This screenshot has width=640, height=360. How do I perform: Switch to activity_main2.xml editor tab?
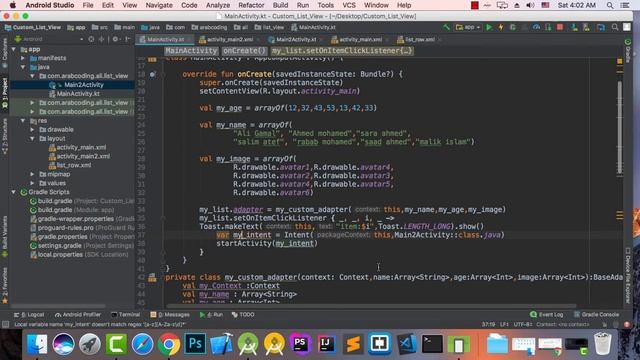coord(230,40)
